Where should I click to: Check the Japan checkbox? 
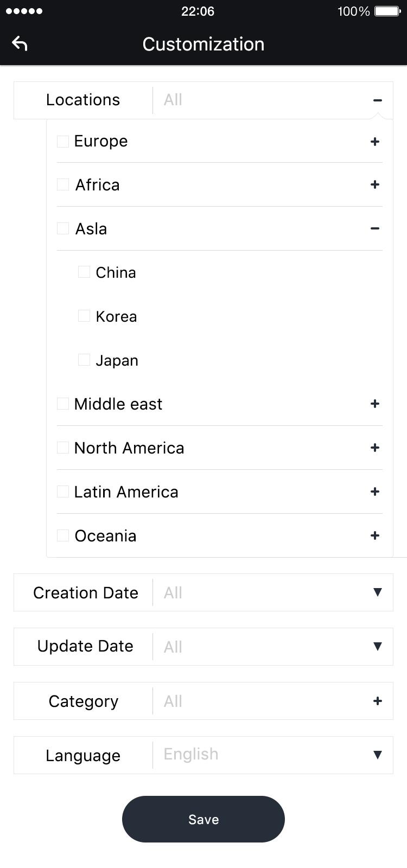click(84, 359)
